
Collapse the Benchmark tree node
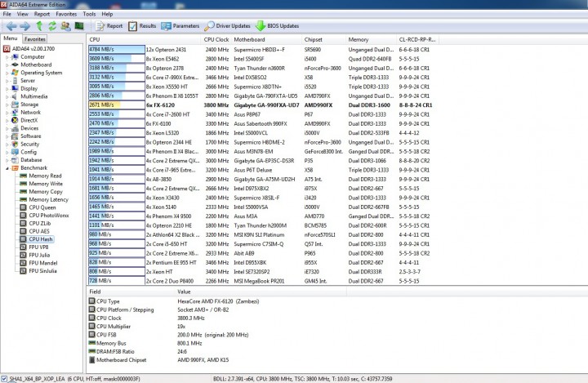pos(7,168)
